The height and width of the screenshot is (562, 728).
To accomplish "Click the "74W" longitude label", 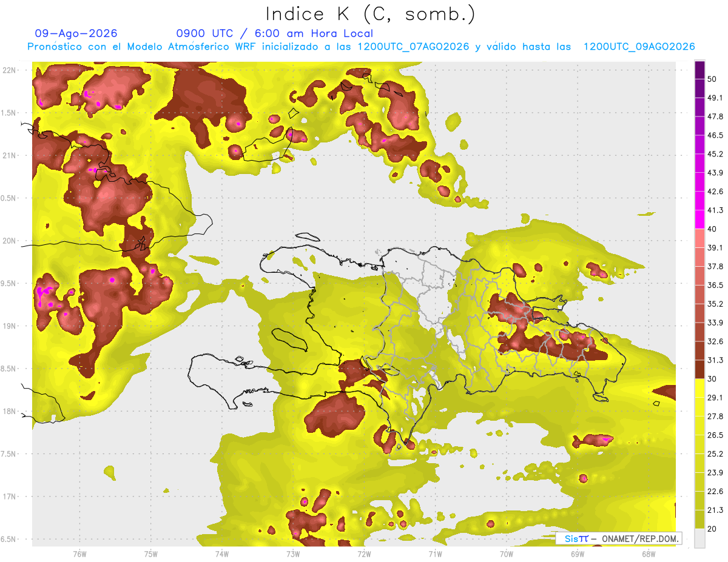I will click(221, 553).
